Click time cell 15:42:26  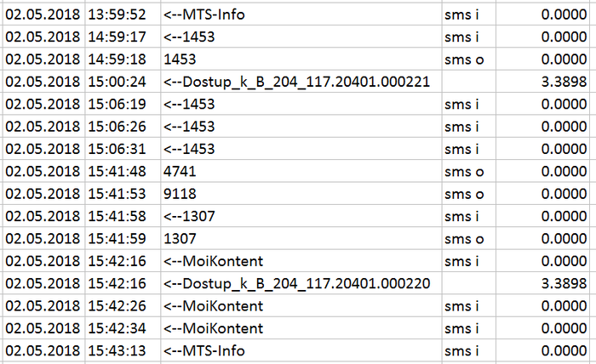tap(122, 305)
